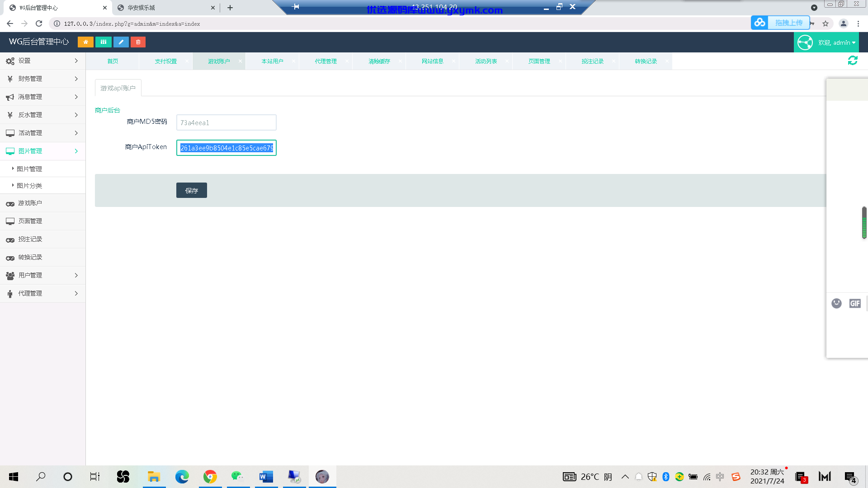Open Chrome from the taskbar

[x=210, y=477]
